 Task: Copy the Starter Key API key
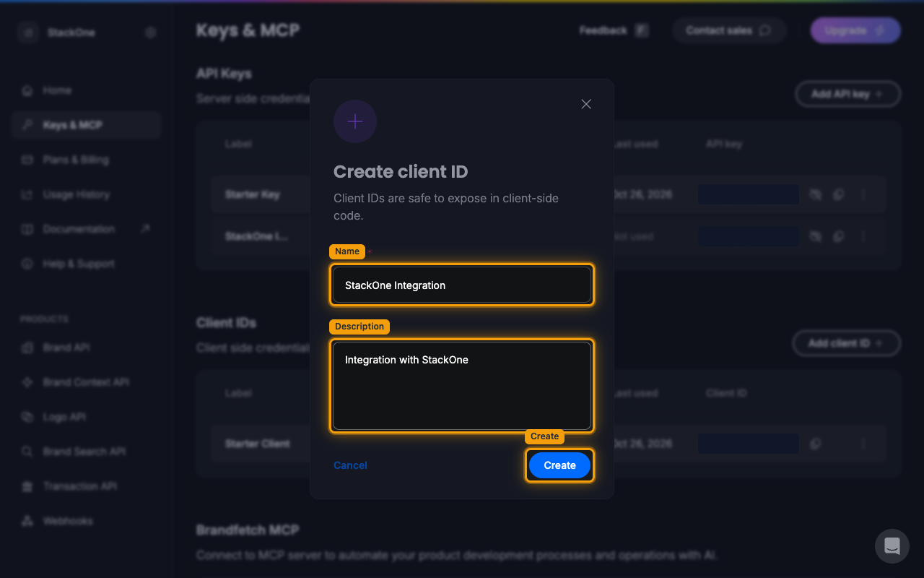point(839,194)
